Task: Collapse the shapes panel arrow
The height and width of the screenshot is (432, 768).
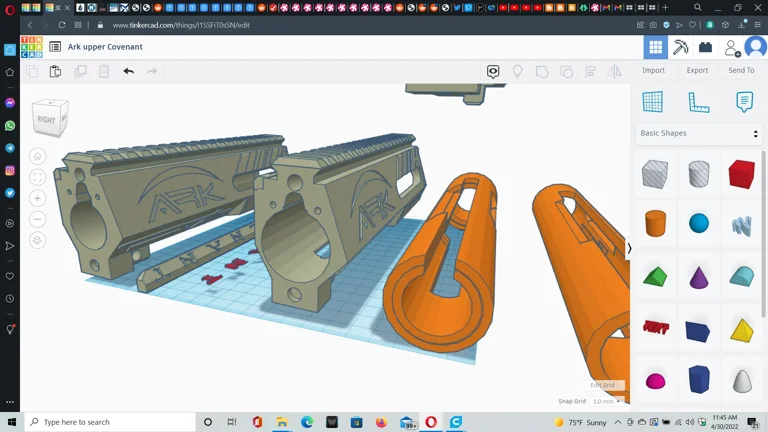Action: click(x=629, y=248)
